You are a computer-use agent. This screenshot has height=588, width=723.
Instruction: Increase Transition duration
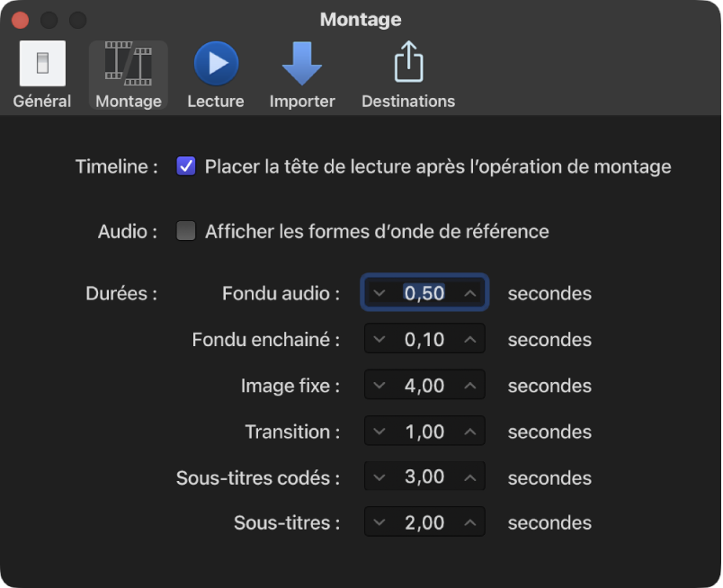[469, 432]
